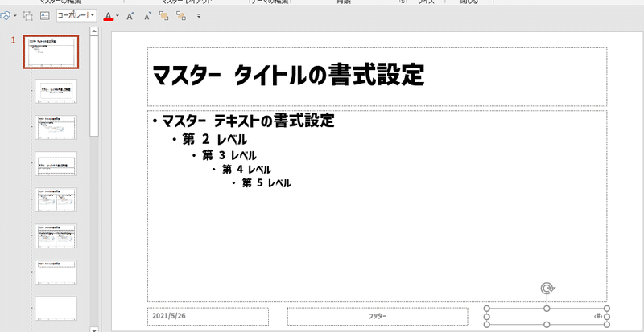The height and width of the screenshot is (332, 644).
Task: Select the Section Header layout thumbnail
Action: 56,163
